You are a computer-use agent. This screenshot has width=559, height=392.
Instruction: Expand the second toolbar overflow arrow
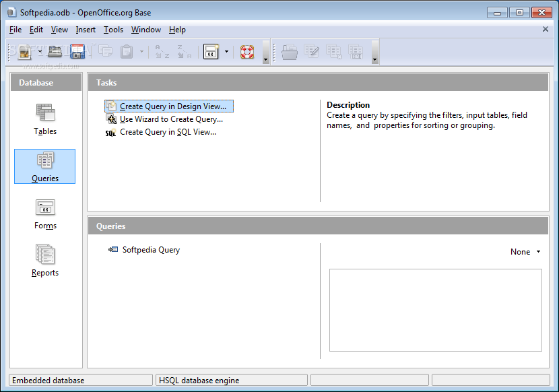click(374, 52)
